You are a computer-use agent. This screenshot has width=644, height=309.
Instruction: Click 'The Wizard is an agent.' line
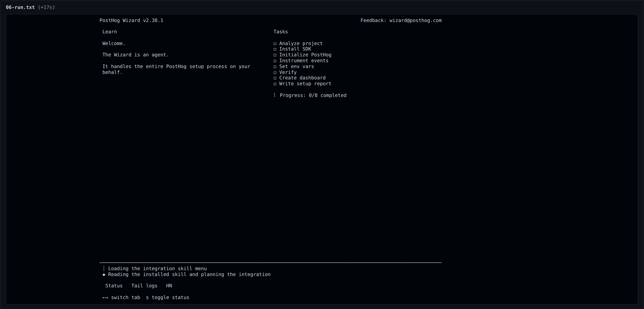tap(136, 55)
